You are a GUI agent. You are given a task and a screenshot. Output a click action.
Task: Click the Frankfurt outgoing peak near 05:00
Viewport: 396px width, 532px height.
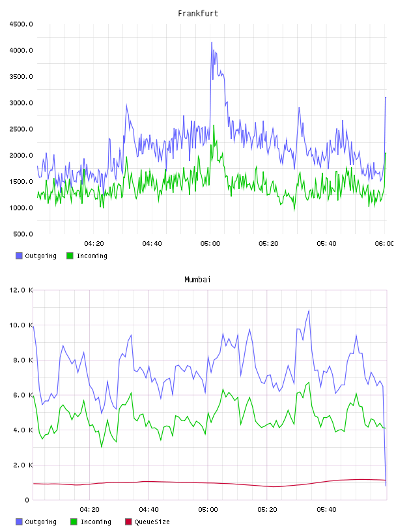pyautogui.click(x=212, y=43)
